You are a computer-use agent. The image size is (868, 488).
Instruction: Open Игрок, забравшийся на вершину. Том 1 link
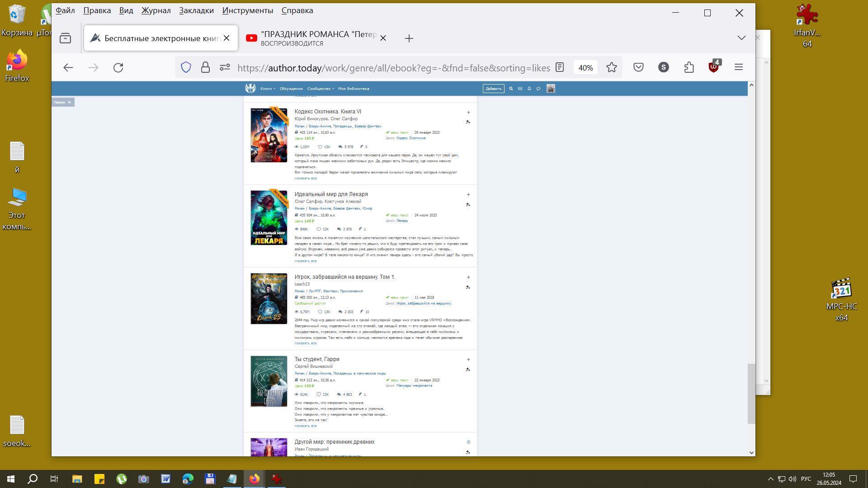[x=344, y=277]
